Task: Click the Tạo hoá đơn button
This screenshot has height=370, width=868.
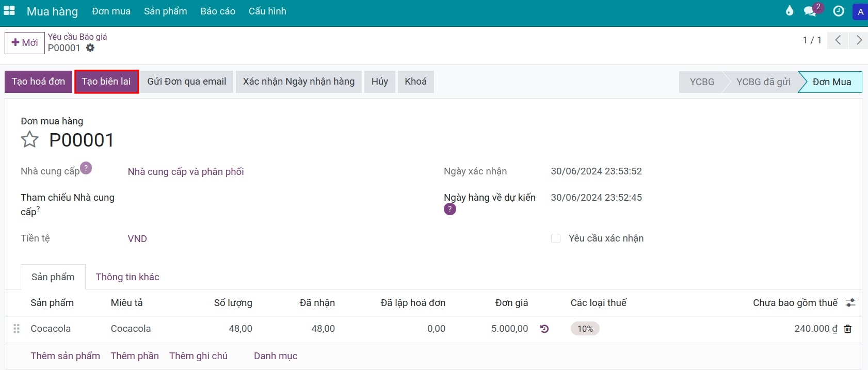Action: pyautogui.click(x=38, y=82)
